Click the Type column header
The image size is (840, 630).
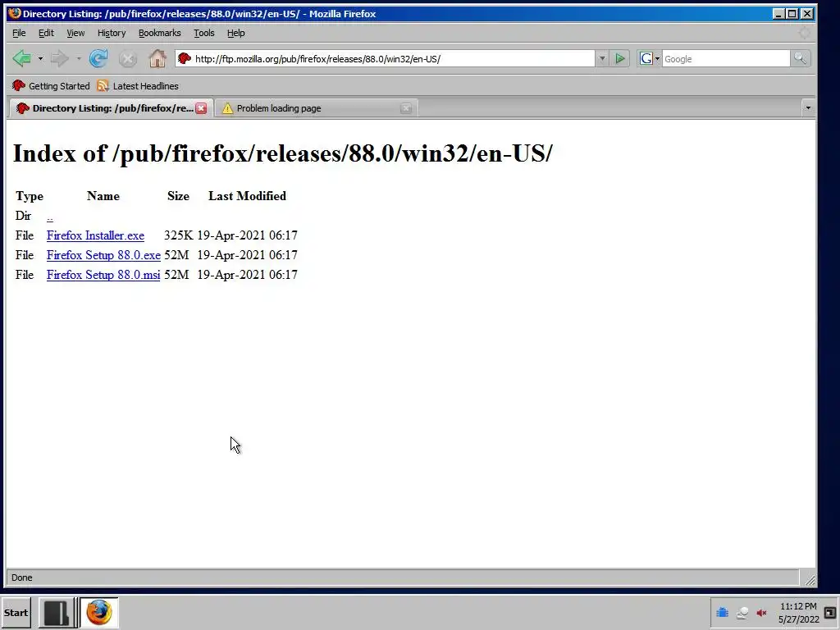pyautogui.click(x=29, y=197)
